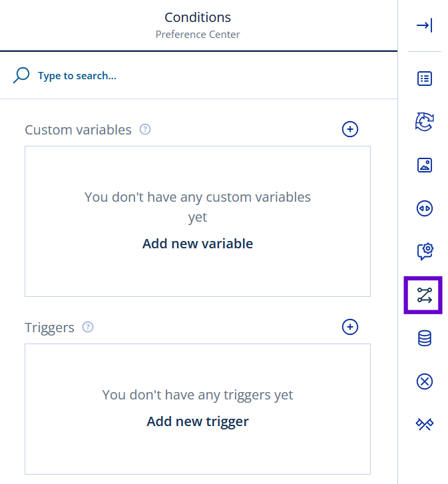Viewport: 448px width, 484px height.
Task: Open the code brackets sidebar icon
Action: [425, 208]
